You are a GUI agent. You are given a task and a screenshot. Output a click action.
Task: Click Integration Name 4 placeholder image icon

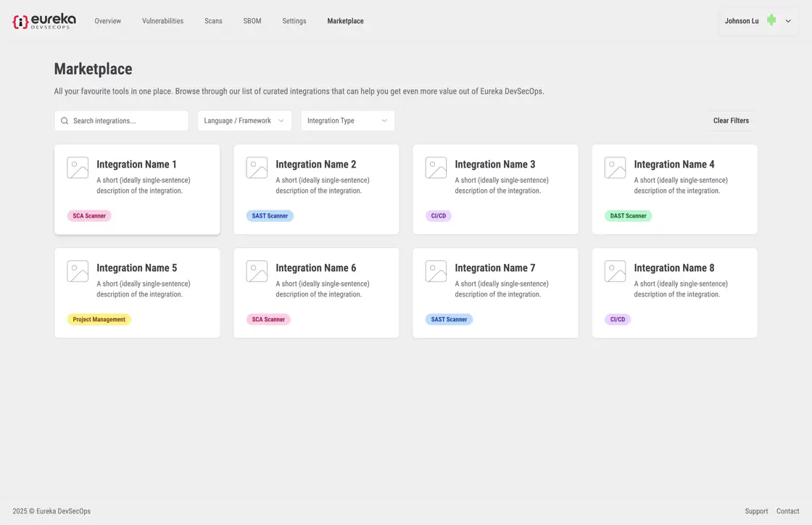(x=615, y=168)
